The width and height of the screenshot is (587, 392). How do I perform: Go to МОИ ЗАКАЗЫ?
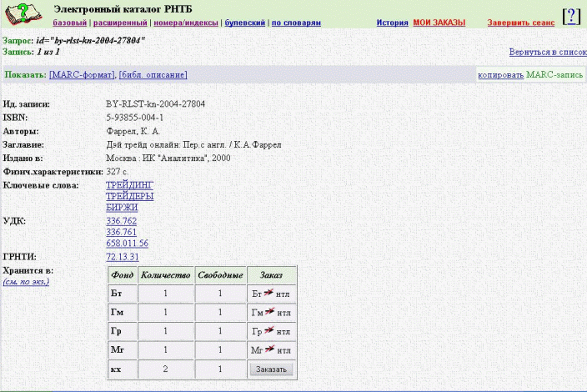point(439,23)
